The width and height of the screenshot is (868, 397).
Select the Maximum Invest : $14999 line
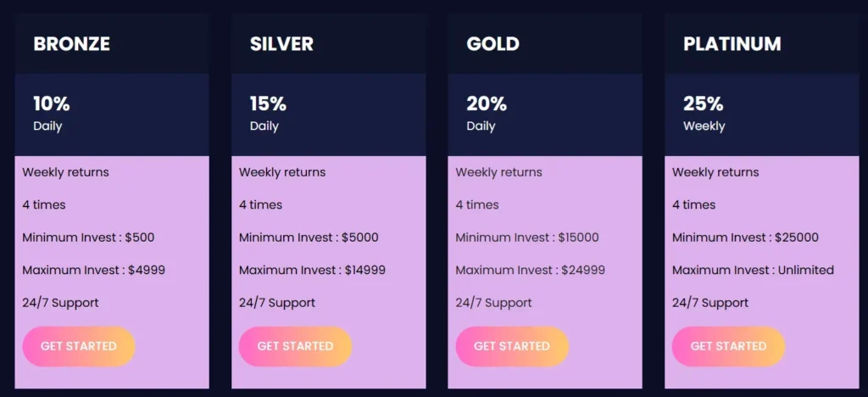click(312, 271)
